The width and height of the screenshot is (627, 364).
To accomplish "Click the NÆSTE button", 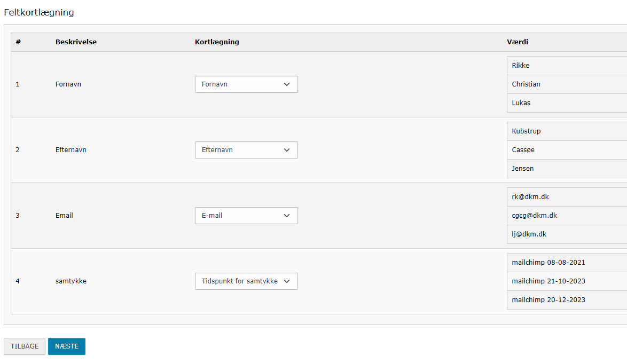I will [x=67, y=346].
